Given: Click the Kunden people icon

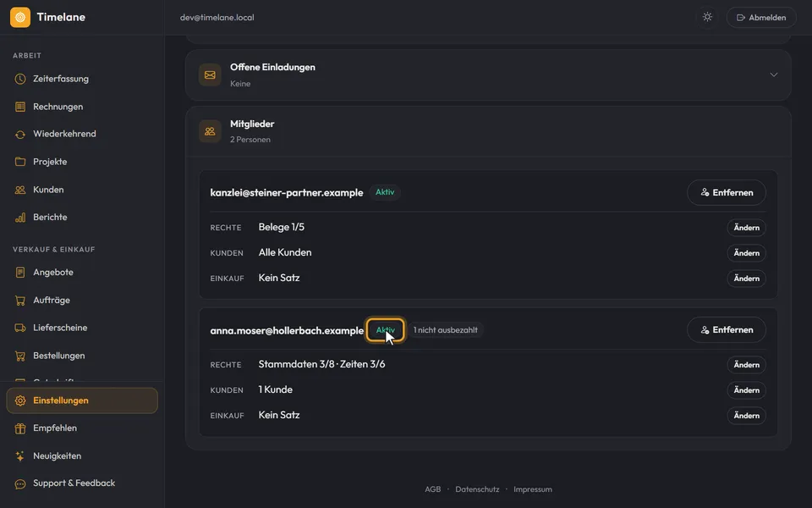Looking at the screenshot, I should (x=20, y=190).
